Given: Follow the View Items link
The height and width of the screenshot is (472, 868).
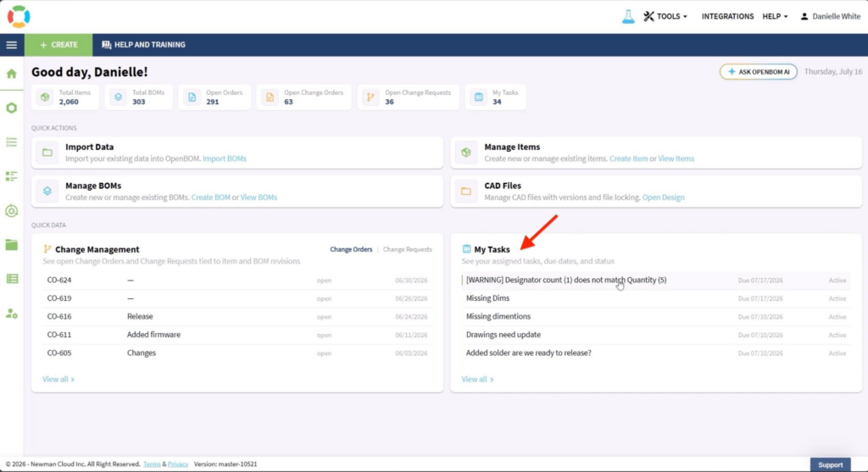Looking at the screenshot, I should point(676,158).
